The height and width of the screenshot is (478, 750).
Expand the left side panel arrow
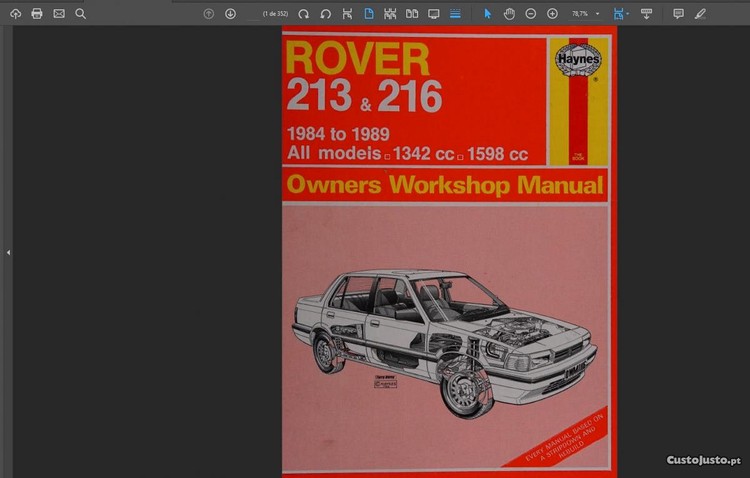(8, 253)
